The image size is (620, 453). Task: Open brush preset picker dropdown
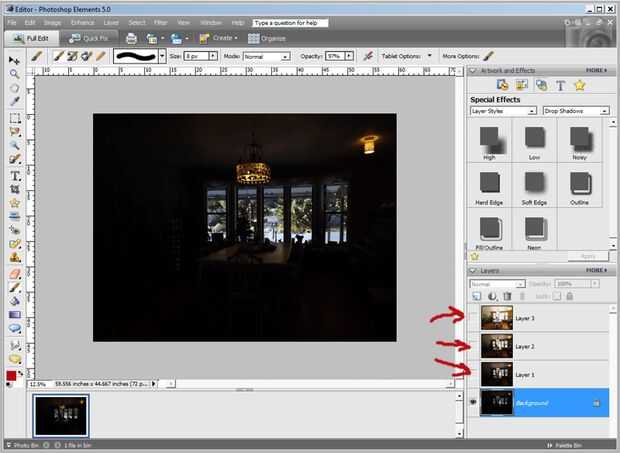click(x=162, y=56)
